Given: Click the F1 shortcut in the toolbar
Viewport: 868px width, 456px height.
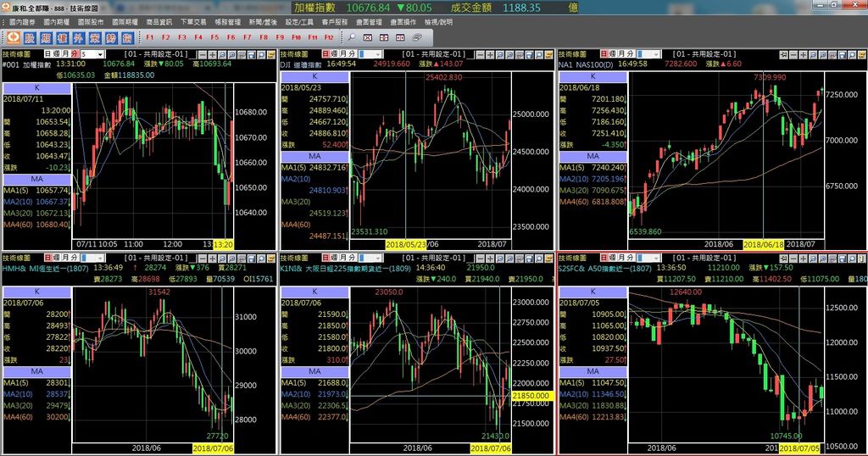Looking at the screenshot, I should pos(149,37).
